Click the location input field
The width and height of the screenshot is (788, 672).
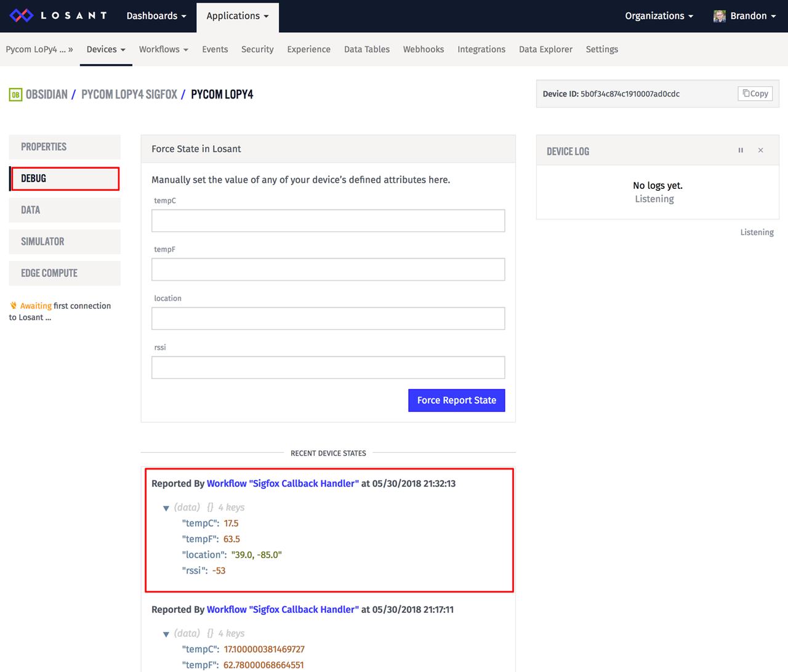[x=328, y=319]
